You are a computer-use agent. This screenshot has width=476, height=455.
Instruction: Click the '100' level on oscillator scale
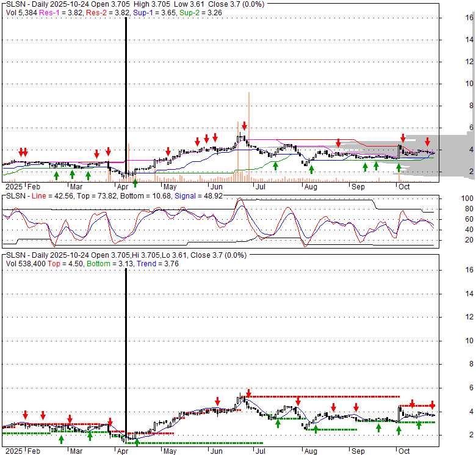click(x=467, y=198)
